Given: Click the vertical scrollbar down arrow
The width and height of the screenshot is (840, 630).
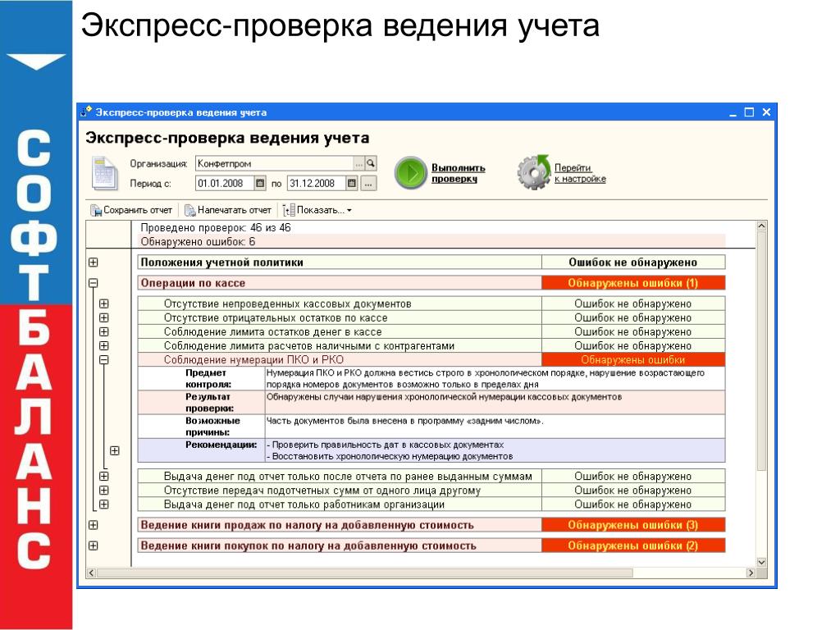Looking at the screenshot, I should pyautogui.click(x=761, y=562).
